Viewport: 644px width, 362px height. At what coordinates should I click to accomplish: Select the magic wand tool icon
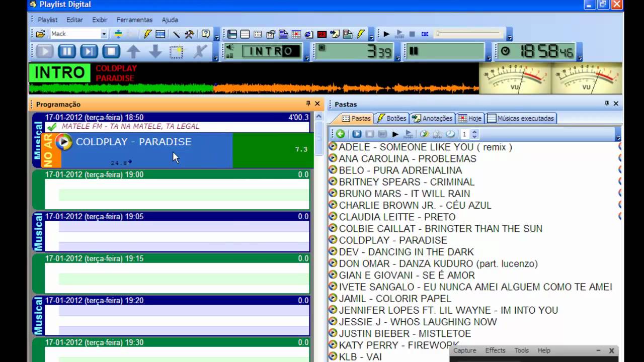coord(177,34)
